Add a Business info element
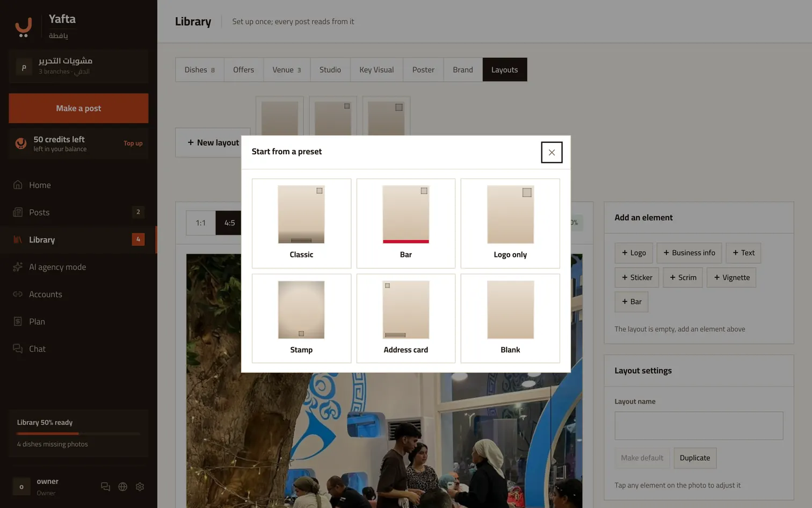 tap(689, 253)
